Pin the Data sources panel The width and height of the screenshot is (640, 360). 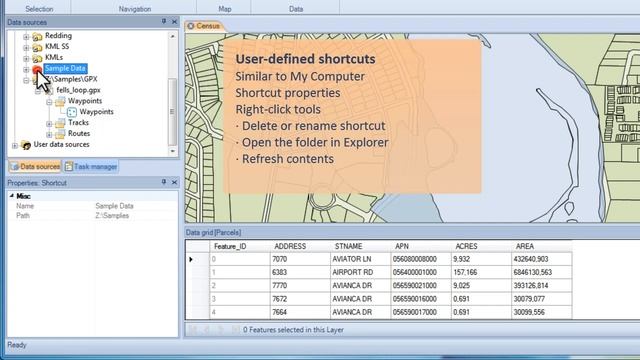164,21
